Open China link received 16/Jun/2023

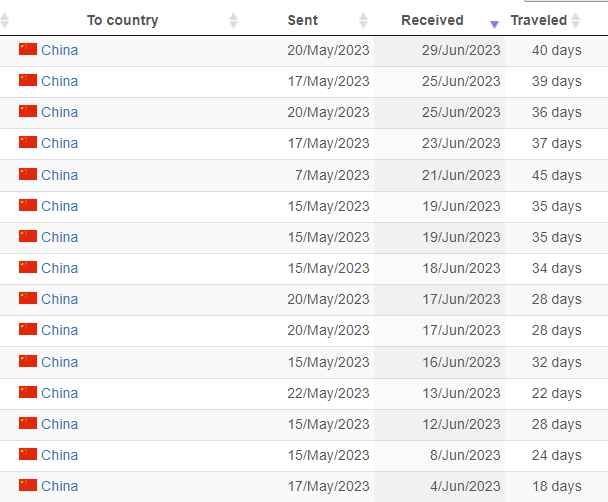pos(60,362)
